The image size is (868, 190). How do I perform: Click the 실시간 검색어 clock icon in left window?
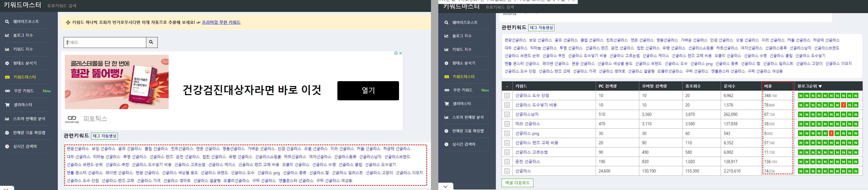(x=7, y=147)
